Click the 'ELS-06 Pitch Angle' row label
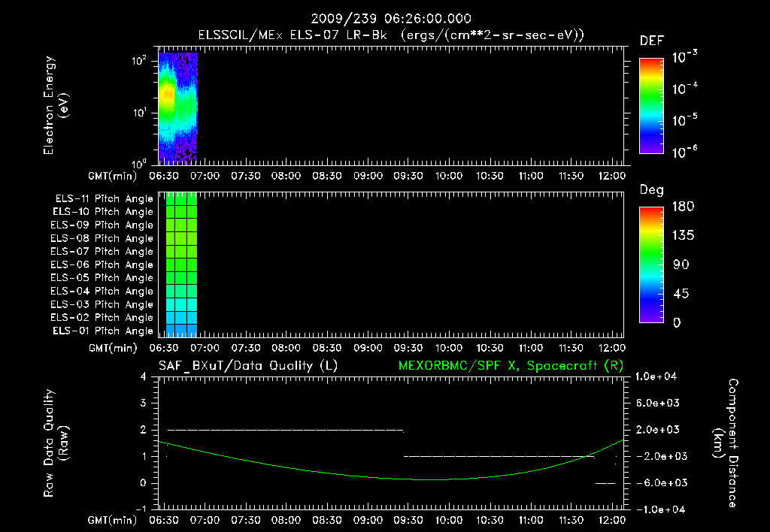 102,265
